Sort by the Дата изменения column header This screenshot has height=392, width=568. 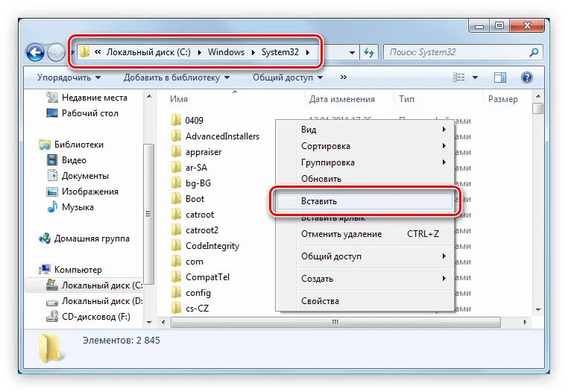[x=349, y=99]
